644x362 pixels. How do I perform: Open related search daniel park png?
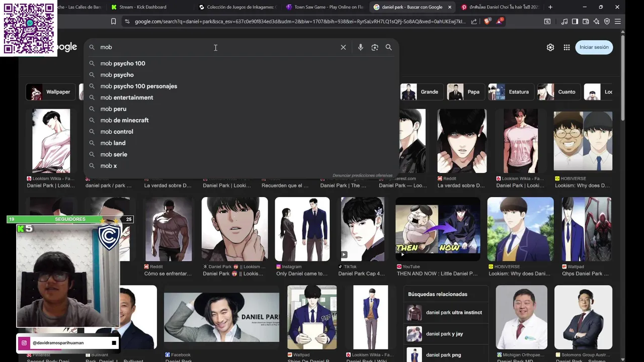coord(445,355)
